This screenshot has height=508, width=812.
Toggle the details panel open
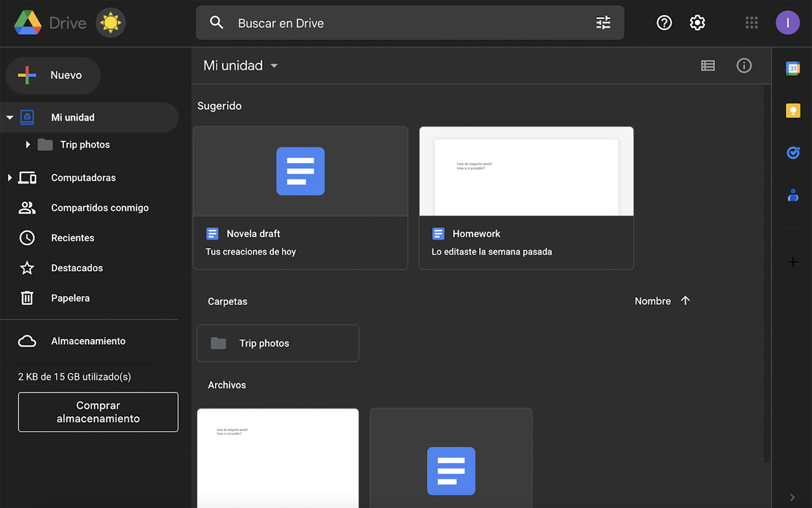pyautogui.click(x=743, y=65)
